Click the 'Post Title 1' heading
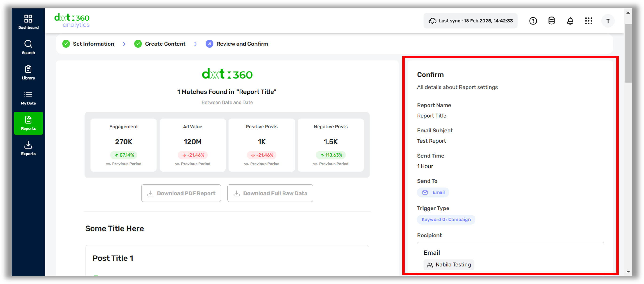Screen dimensions: 644x284 113,258
